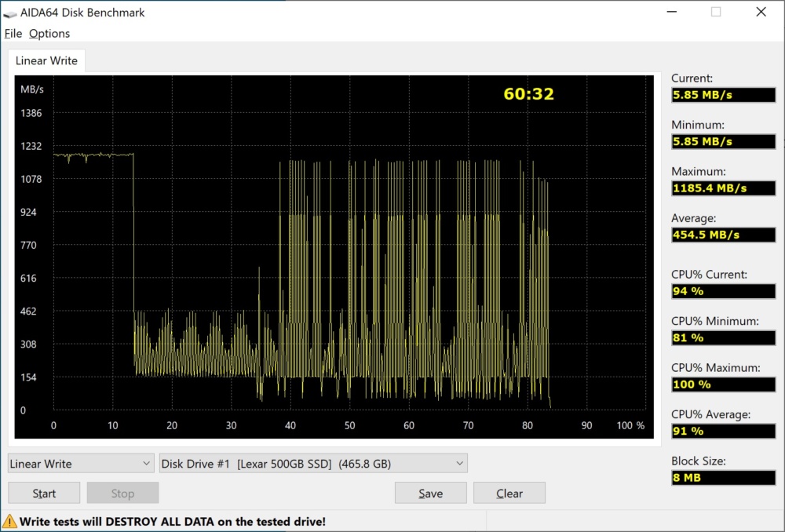
Task: Click the Block Size 8 MB value
Action: click(723, 477)
